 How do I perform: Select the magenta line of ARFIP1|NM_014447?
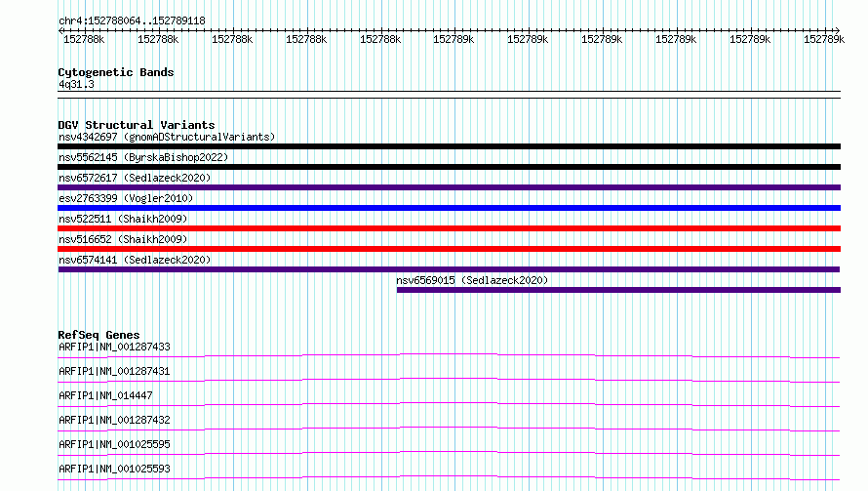click(x=449, y=404)
